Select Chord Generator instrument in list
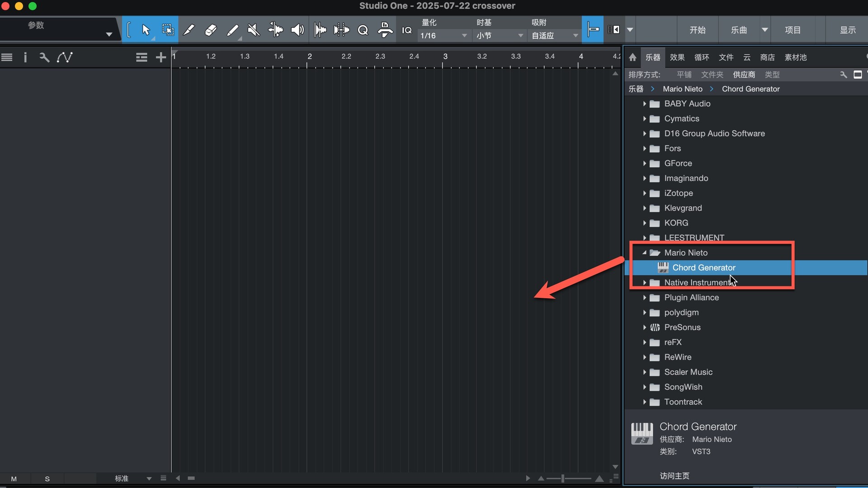The image size is (868, 488). tap(746, 267)
